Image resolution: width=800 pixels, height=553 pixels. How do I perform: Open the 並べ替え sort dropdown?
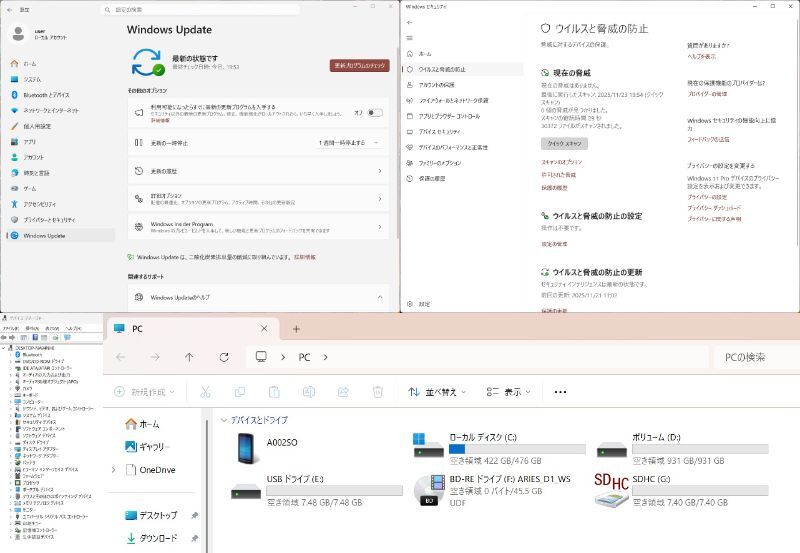pyautogui.click(x=437, y=392)
